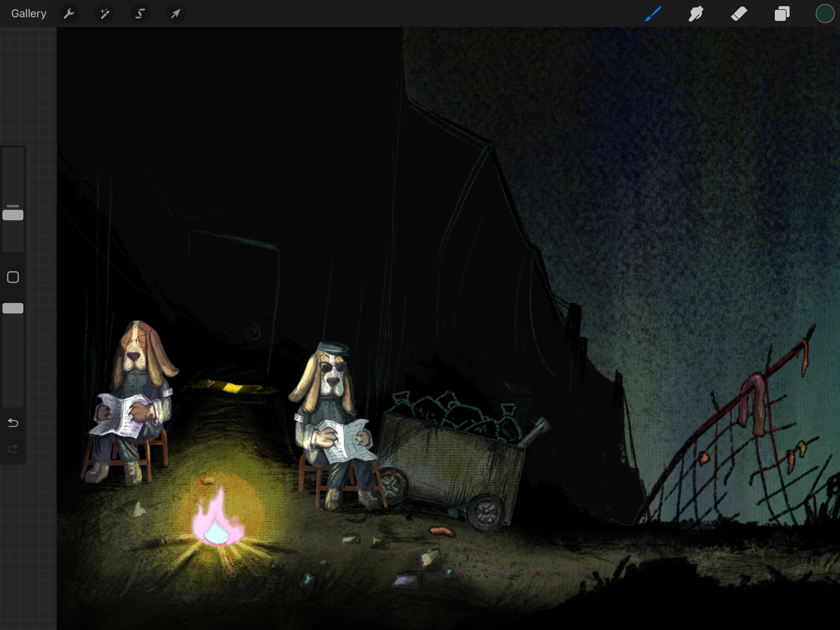840x630 pixels.
Task: Click the brush opacity slider handle
Action: [13, 308]
